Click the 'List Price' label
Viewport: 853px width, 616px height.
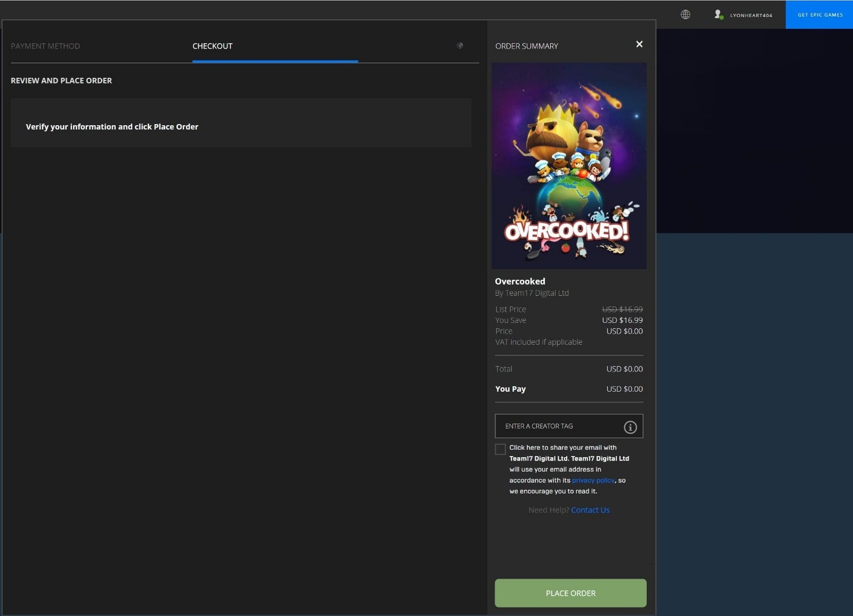[x=510, y=309]
